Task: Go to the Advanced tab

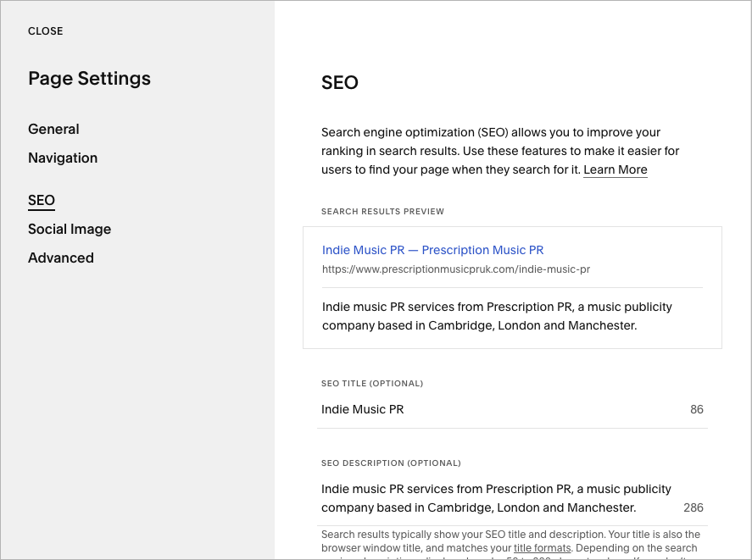Action: coord(60,258)
